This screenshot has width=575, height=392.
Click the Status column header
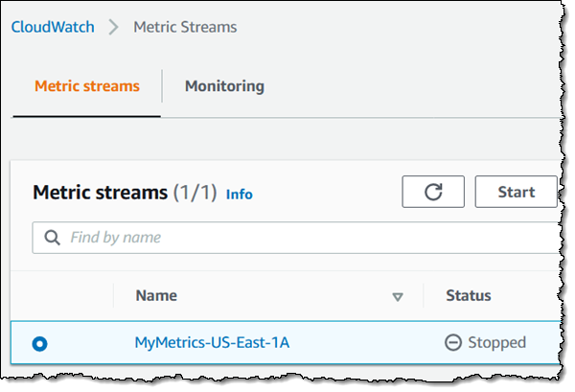coord(468,296)
